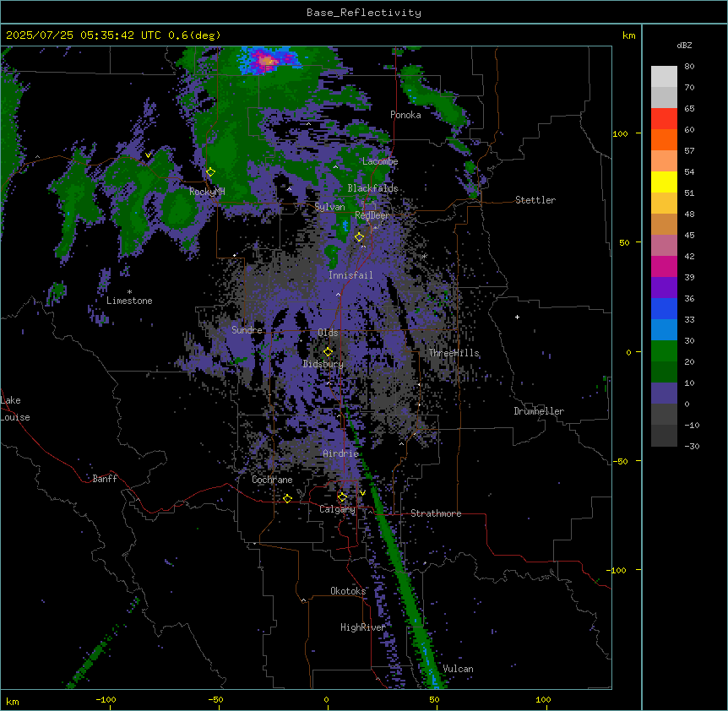
Task: Select the Blackfalds label
Action: point(372,188)
